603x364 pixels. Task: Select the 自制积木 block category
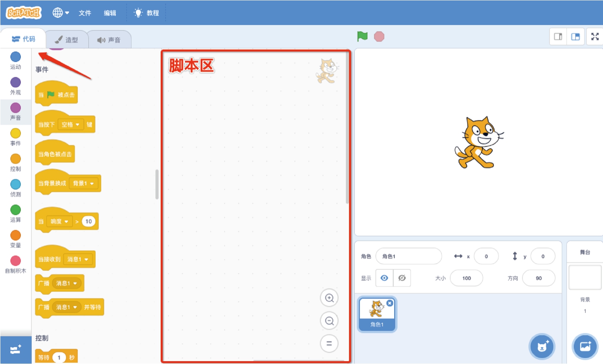(16, 265)
